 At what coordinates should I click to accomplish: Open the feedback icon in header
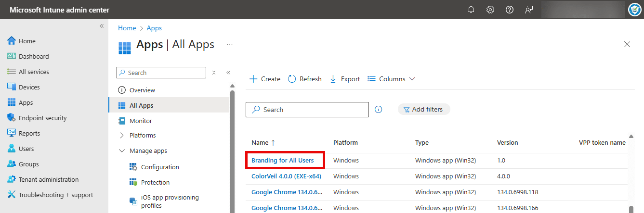tap(529, 10)
